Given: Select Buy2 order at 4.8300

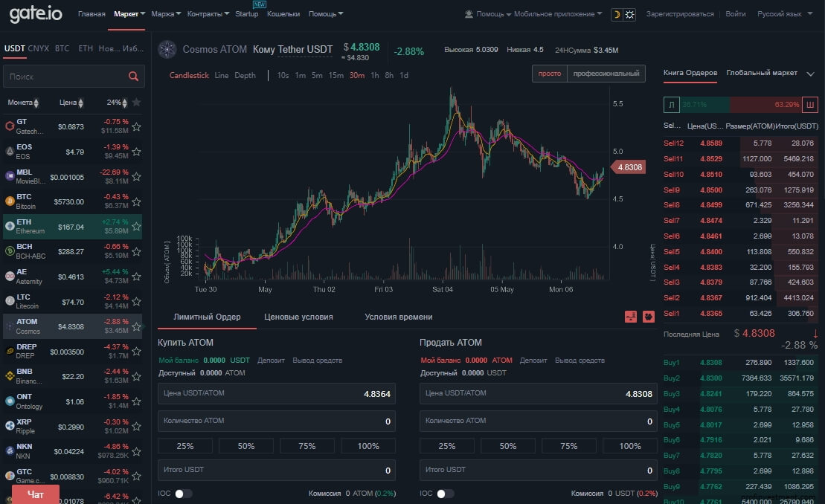Looking at the screenshot, I should (x=739, y=378).
